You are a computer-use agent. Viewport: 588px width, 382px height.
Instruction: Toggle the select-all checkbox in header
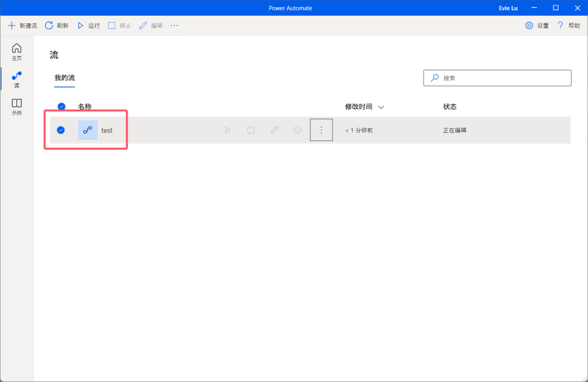tap(62, 107)
